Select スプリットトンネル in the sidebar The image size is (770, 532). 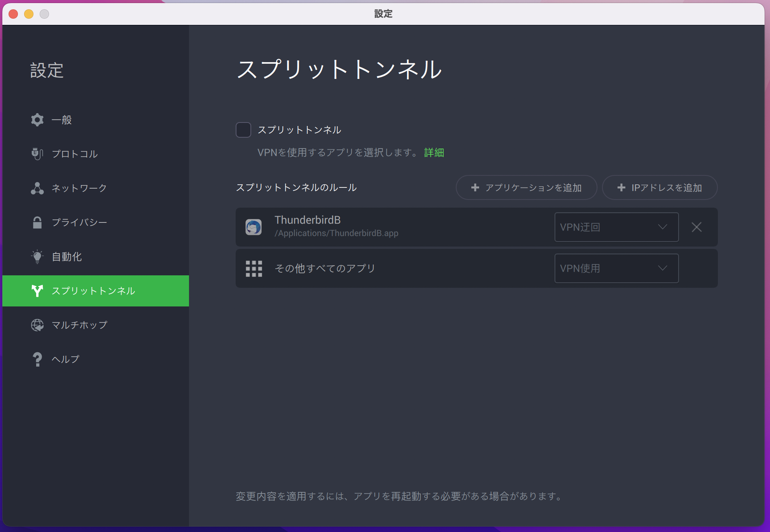tap(96, 291)
